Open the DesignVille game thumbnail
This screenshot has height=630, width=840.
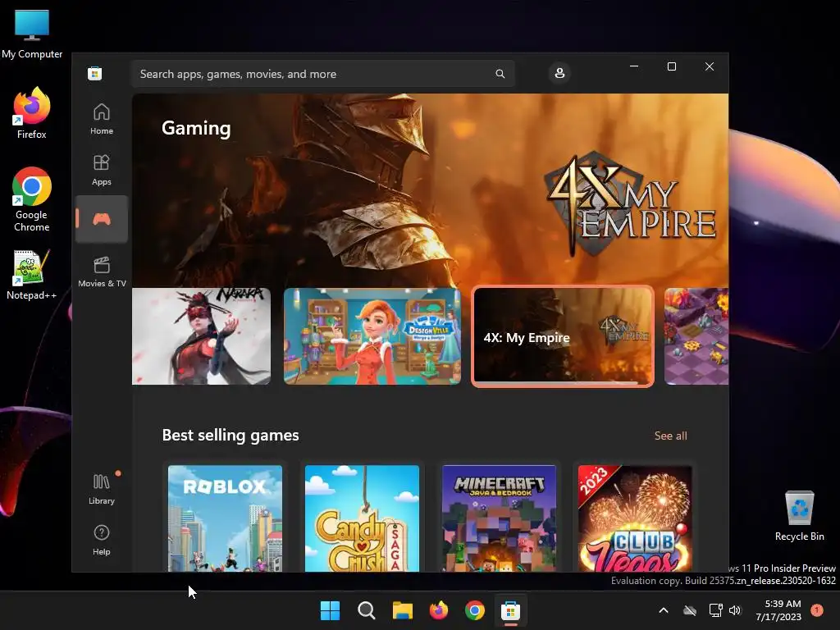[x=372, y=336]
